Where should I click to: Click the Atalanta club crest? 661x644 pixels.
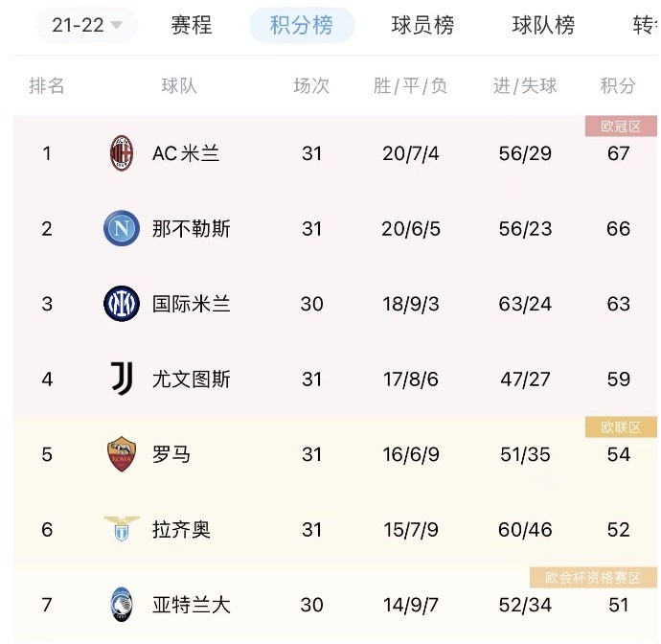(x=122, y=604)
